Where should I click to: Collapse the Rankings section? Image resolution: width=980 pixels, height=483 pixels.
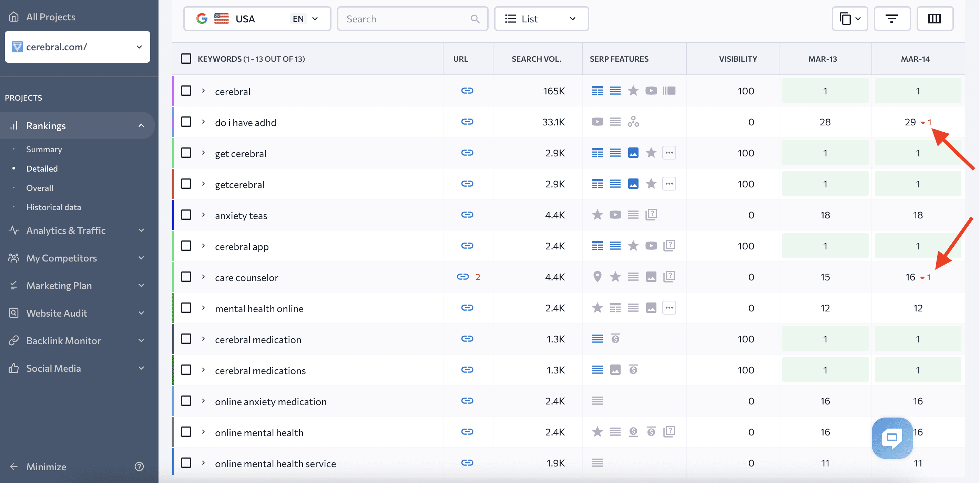(141, 125)
